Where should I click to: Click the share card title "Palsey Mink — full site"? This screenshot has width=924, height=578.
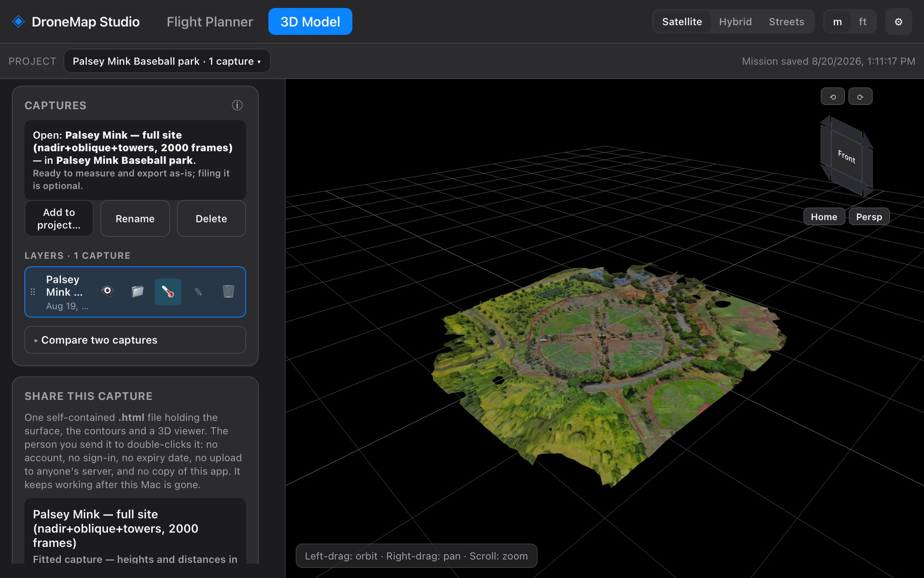click(115, 528)
